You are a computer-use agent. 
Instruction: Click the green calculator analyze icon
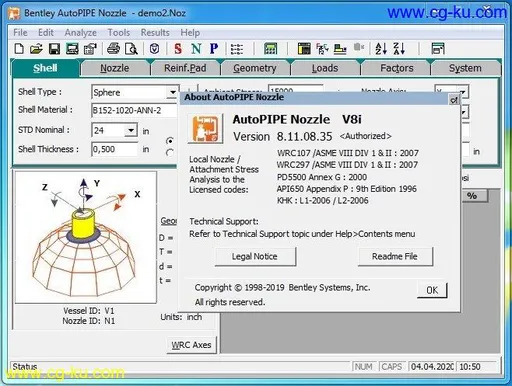[271, 49]
